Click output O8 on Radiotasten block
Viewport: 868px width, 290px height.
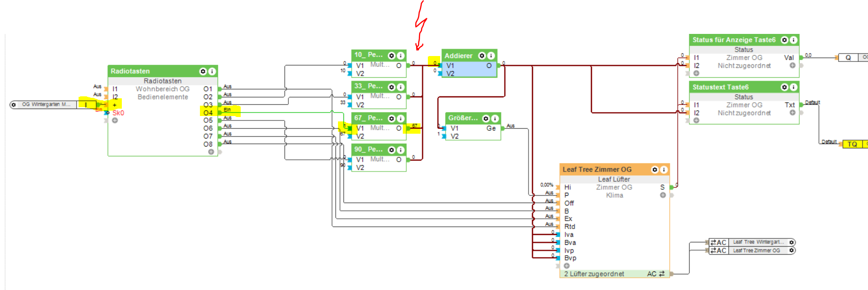208,144
